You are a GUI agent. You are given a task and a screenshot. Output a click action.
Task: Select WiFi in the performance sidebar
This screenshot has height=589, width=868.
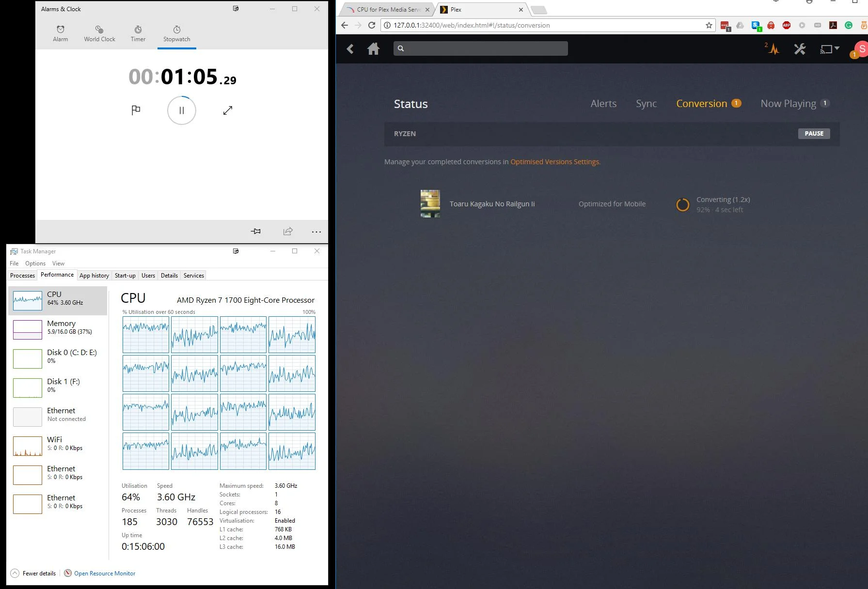(58, 446)
